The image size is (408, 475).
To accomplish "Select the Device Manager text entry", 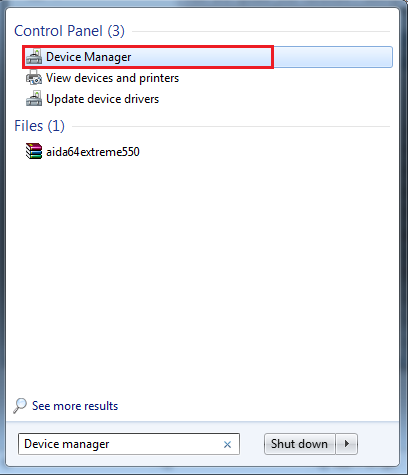I will pos(88,57).
